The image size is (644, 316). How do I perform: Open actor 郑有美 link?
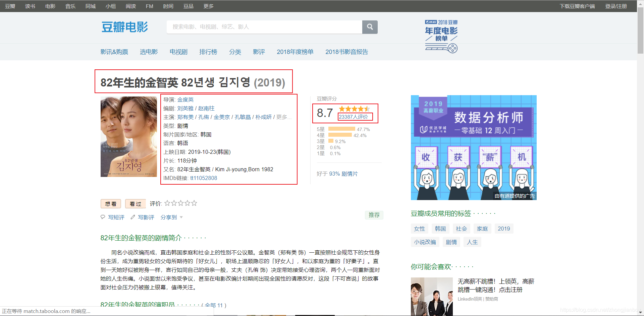pos(185,117)
